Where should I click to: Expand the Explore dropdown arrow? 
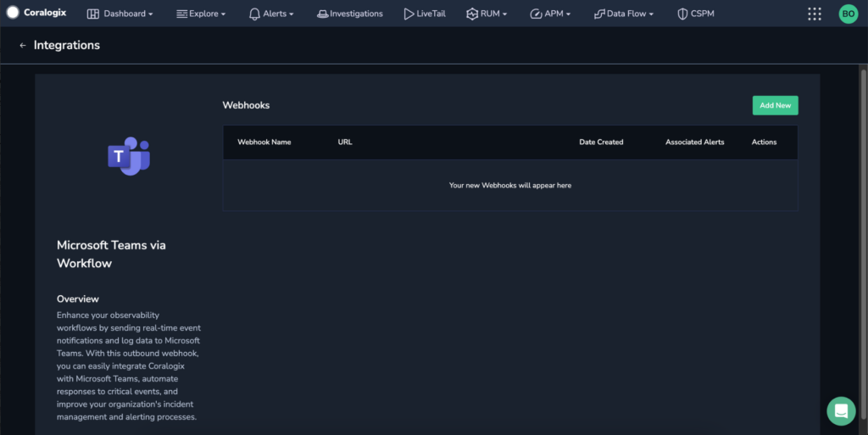223,14
